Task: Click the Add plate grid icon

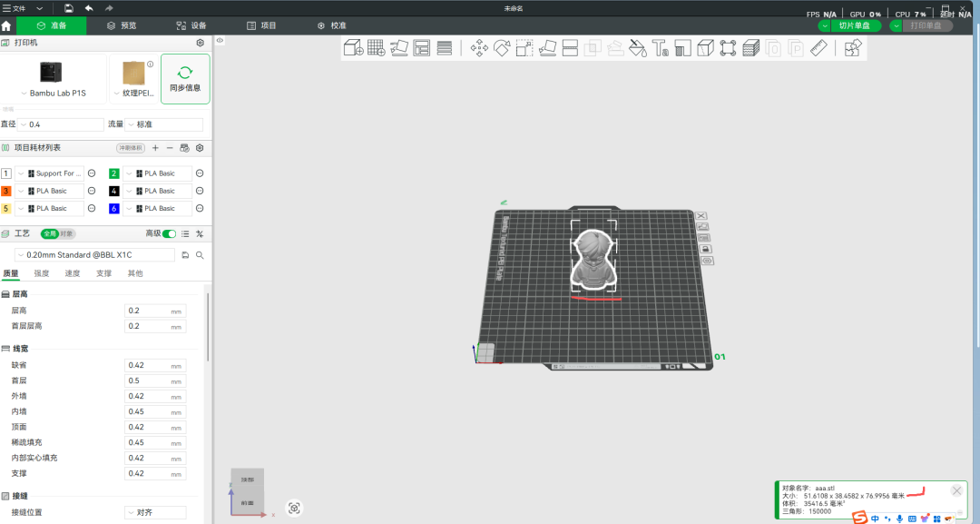Action: click(377, 47)
